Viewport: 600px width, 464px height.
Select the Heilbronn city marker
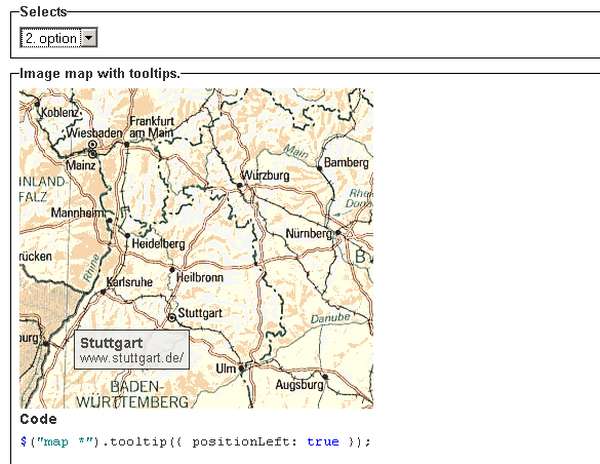pyautogui.click(x=171, y=270)
